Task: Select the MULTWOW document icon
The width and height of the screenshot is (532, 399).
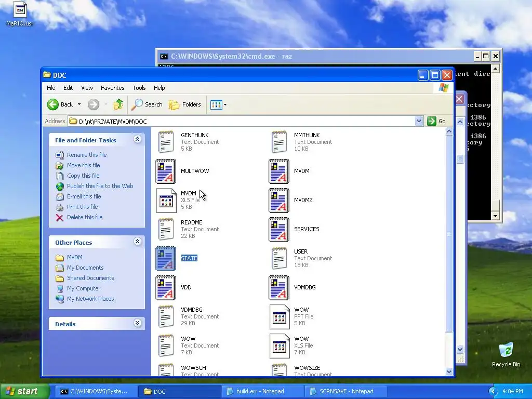Action: (x=166, y=171)
